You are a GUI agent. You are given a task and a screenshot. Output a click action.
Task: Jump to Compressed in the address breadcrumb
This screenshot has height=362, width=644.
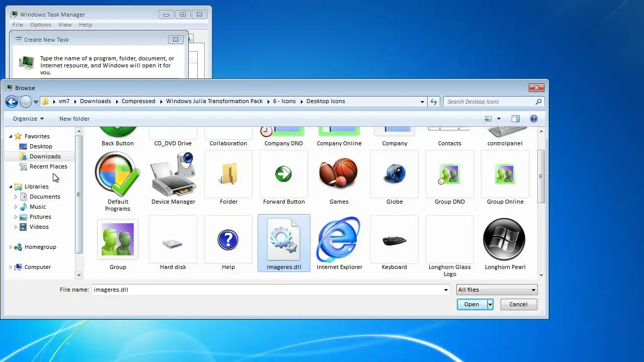coord(138,101)
